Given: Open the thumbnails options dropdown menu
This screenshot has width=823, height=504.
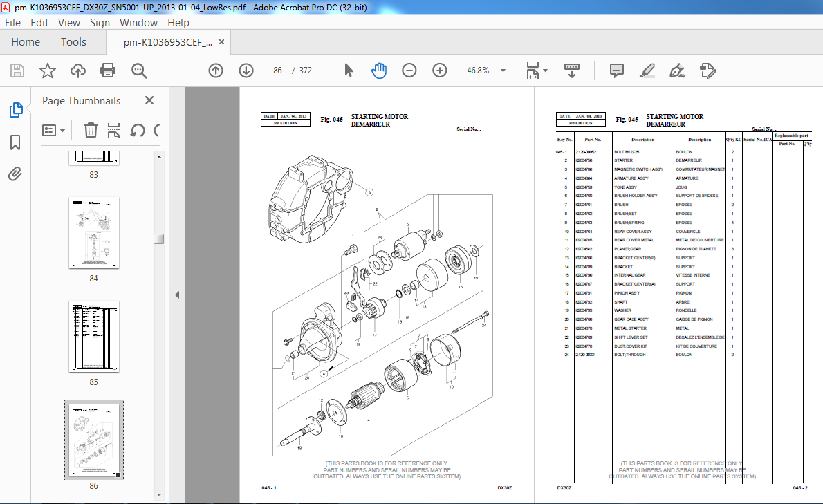Looking at the screenshot, I should click(x=53, y=130).
